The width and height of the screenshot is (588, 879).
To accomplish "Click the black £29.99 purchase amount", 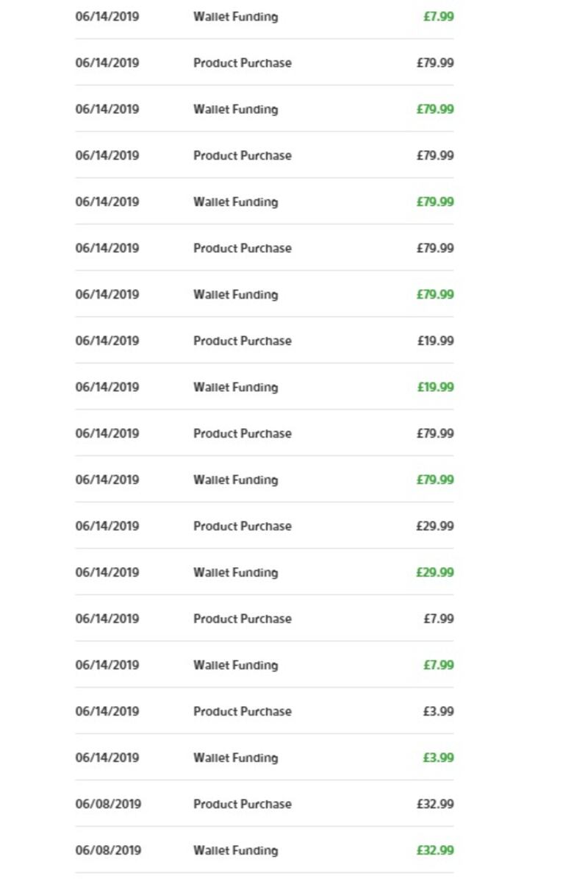I will tap(435, 526).
